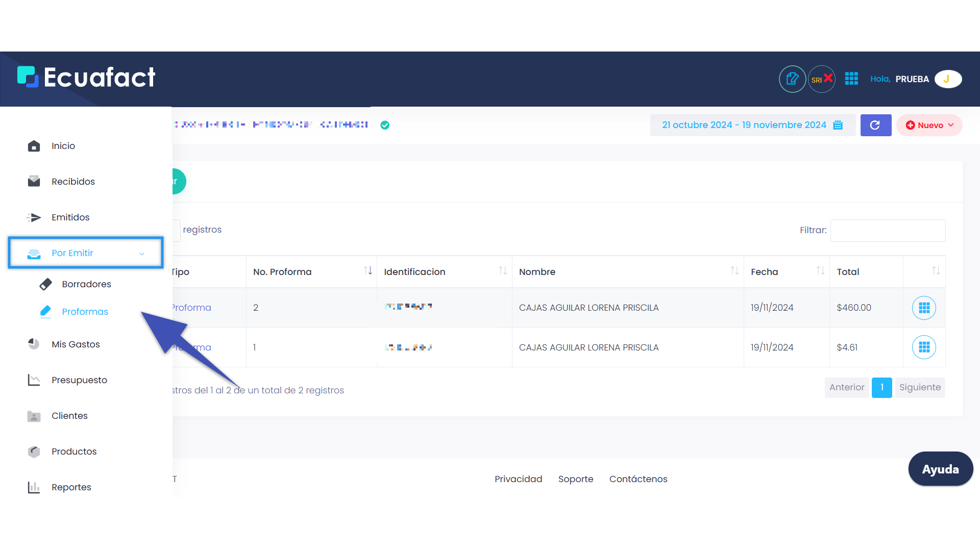Open actions grid for proforma No. 2
The width and height of the screenshot is (980, 551).
click(924, 308)
